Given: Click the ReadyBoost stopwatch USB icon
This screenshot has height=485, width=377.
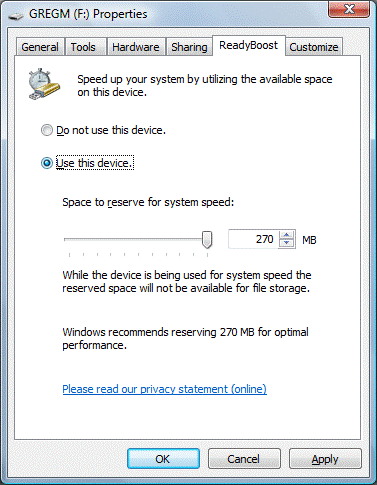Looking at the screenshot, I should (44, 84).
